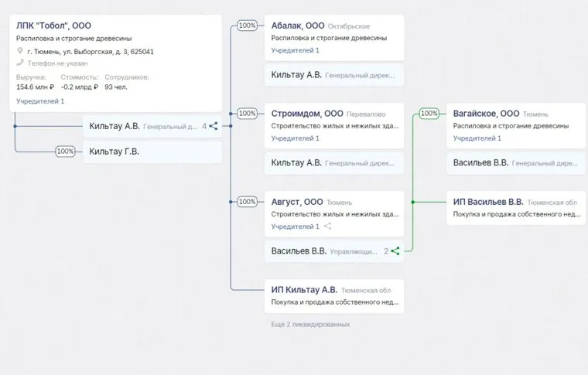588x375 pixels.
Task: Expand Учредителей 1 in the Вагайское card
Action: click(477, 138)
